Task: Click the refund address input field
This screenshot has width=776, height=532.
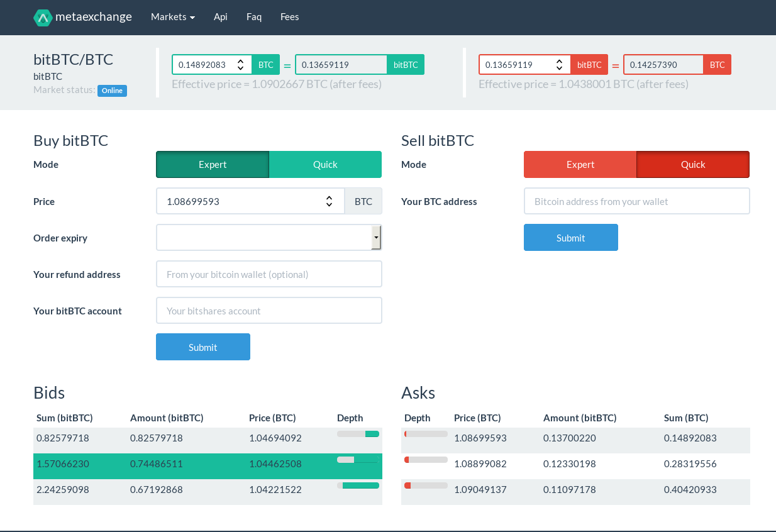Action: pos(269,274)
